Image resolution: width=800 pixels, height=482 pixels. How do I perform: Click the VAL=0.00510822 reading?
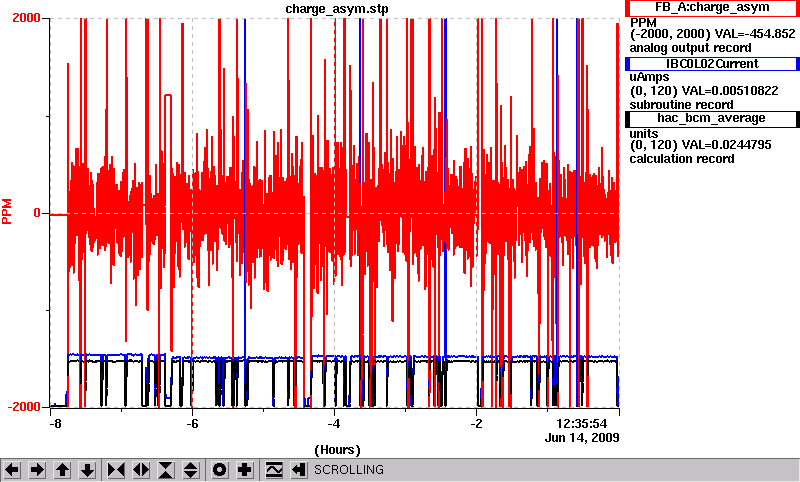click(730, 91)
